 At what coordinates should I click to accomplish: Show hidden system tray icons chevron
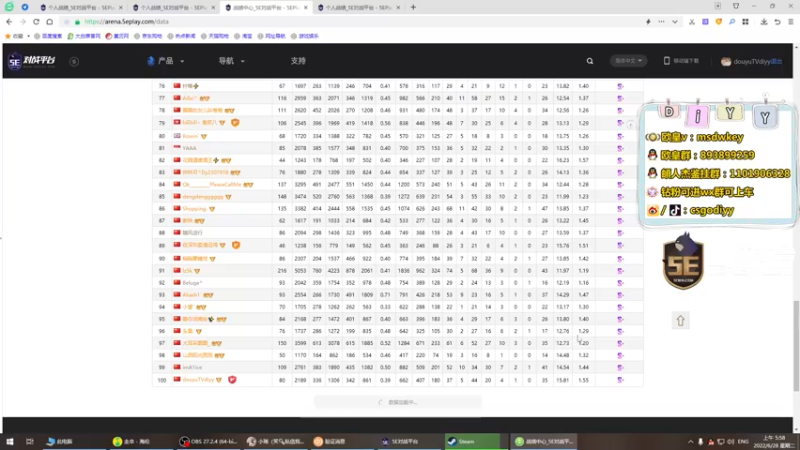click(x=690, y=441)
